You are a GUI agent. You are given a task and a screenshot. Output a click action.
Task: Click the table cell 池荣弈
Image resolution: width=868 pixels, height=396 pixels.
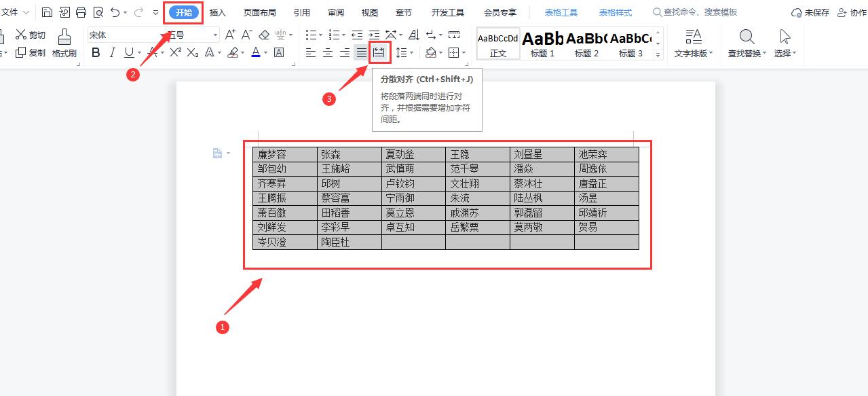(607, 154)
